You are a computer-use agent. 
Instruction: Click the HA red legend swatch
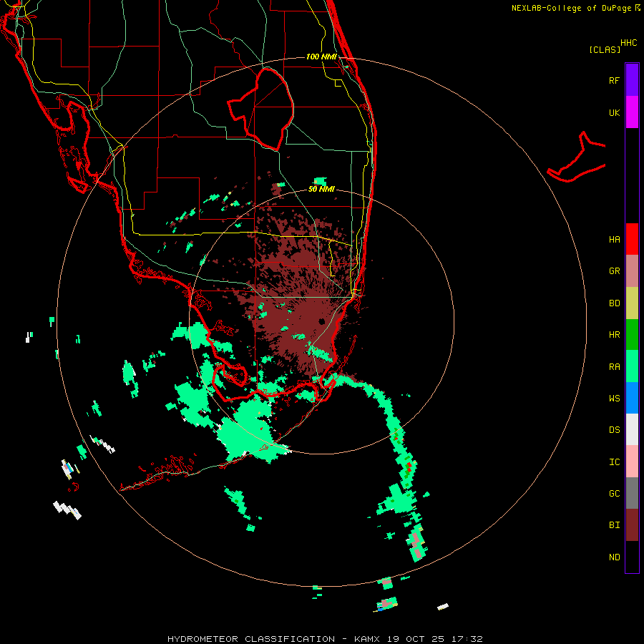632,239
